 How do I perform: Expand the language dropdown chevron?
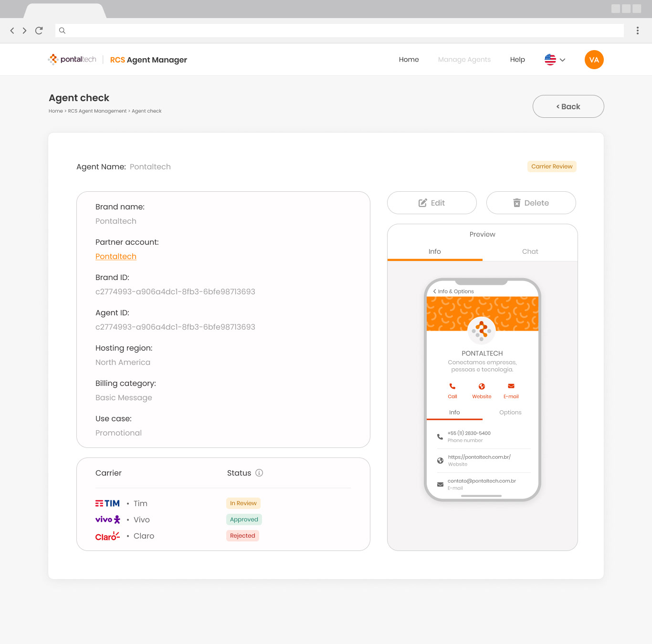pyautogui.click(x=563, y=60)
